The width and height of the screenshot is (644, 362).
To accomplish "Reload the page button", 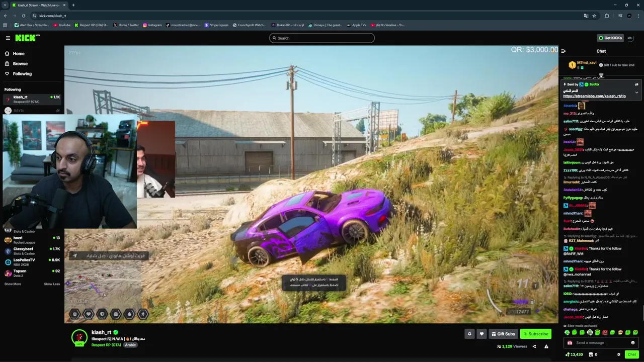I will pos(24,16).
